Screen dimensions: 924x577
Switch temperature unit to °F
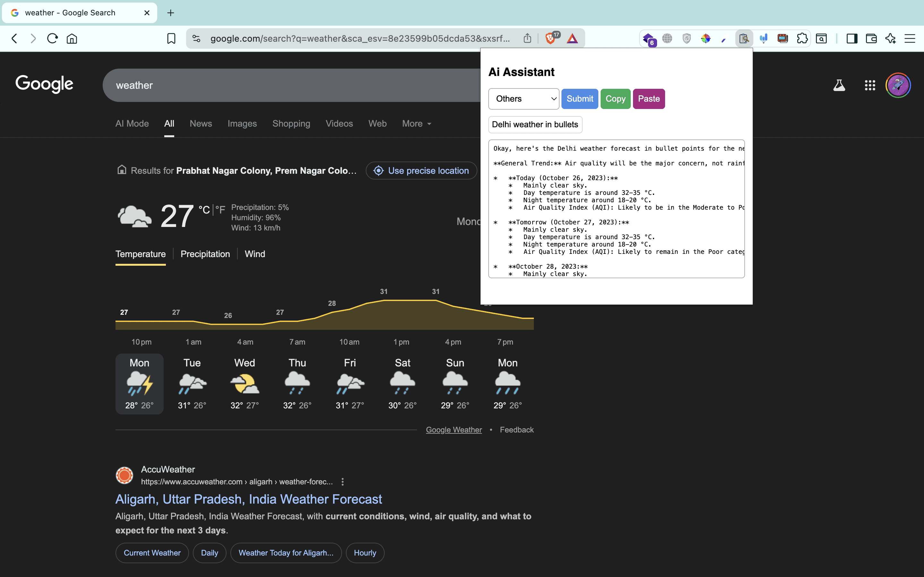pos(220,210)
